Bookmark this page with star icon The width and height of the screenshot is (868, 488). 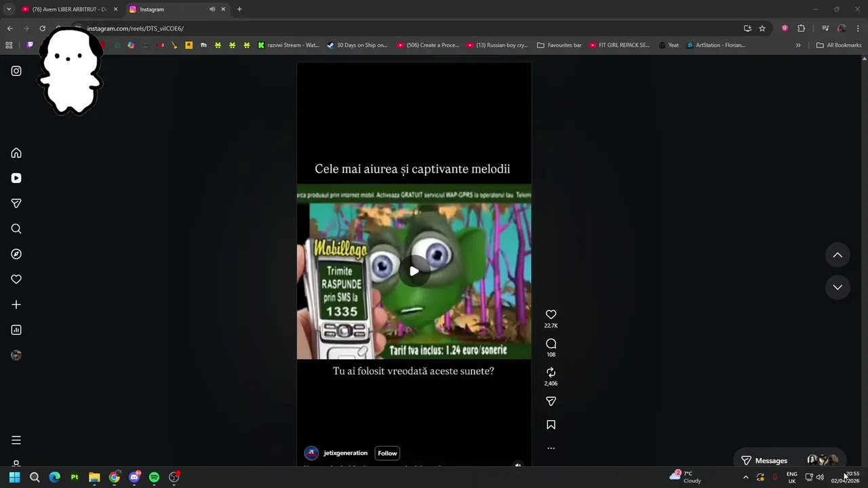tap(762, 28)
